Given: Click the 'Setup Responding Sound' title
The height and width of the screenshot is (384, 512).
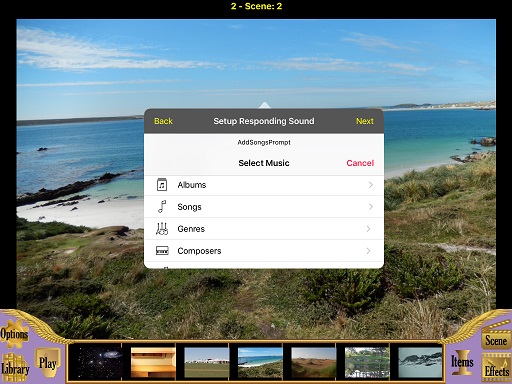Looking at the screenshot, I should [x=264, y=121].
